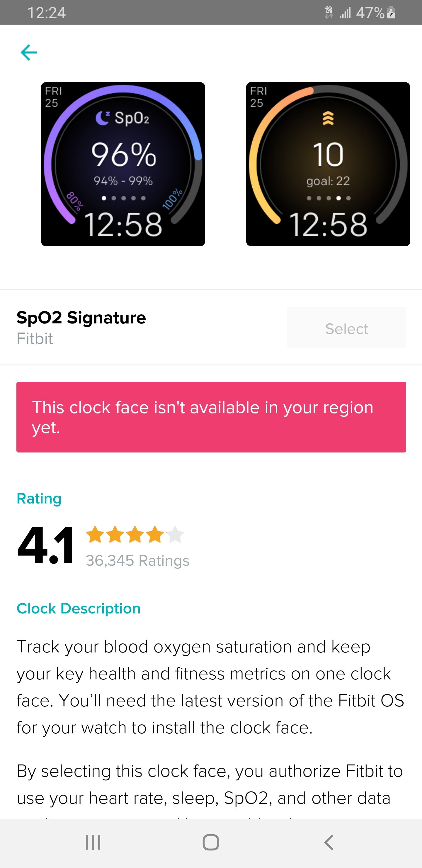
Task: Tap the SpO2 Signature title
Action: pos(81,318)
